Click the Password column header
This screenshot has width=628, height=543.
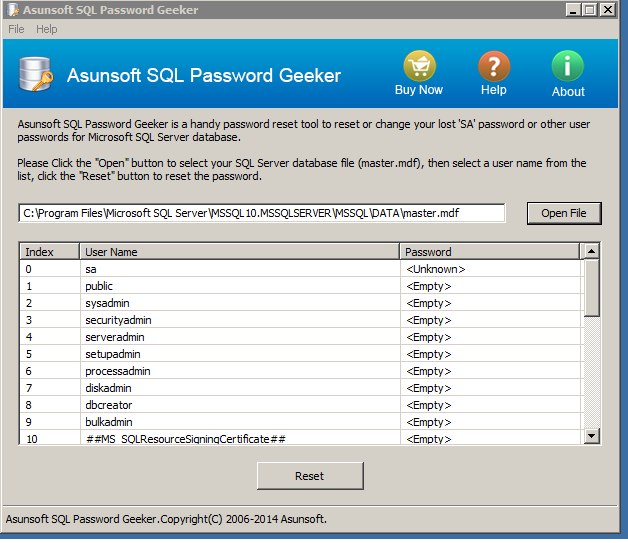[x=490, y=252]
